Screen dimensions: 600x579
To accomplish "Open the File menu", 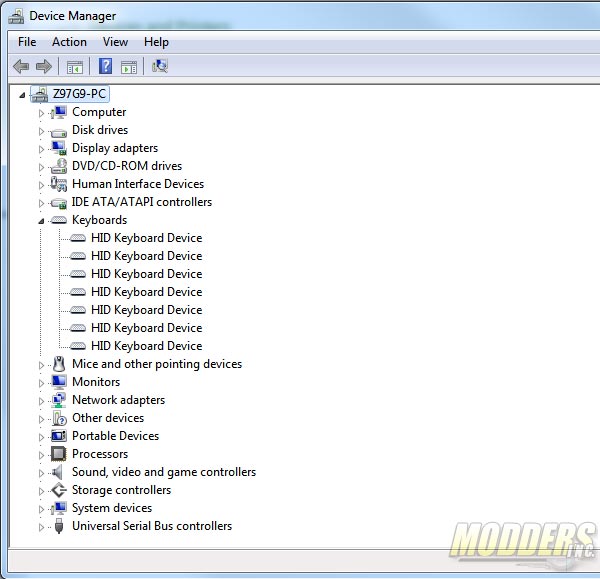I will tap(27, 42).
